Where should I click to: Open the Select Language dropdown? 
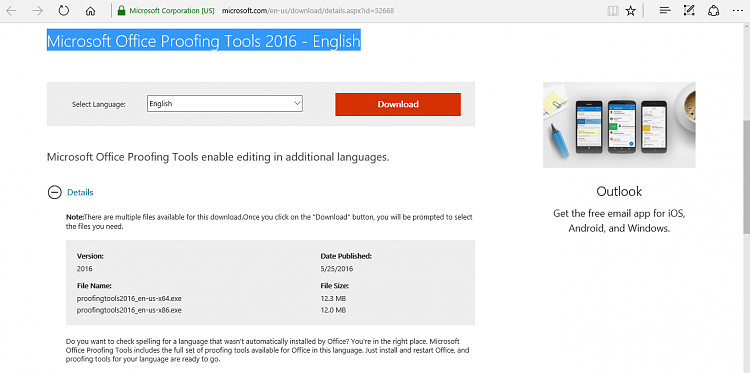click(225, 104)
